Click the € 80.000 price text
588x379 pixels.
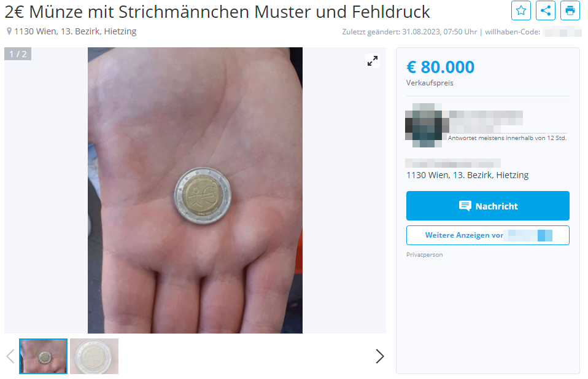coord(440,67)
